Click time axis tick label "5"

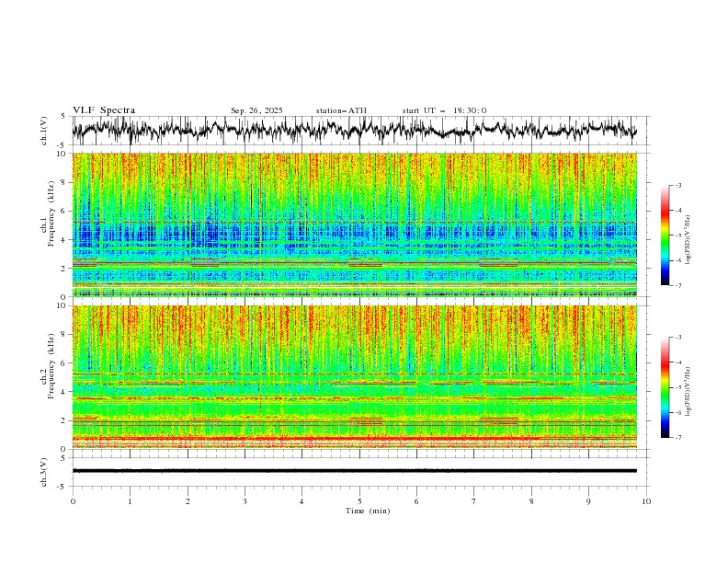tap(359, 501)
